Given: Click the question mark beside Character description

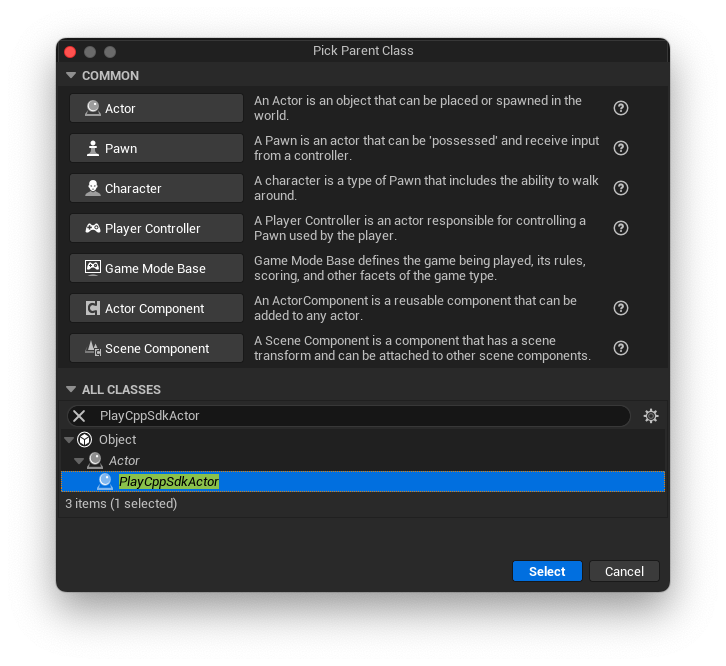Looking at the screenshot, I should (x=620, y=188).
